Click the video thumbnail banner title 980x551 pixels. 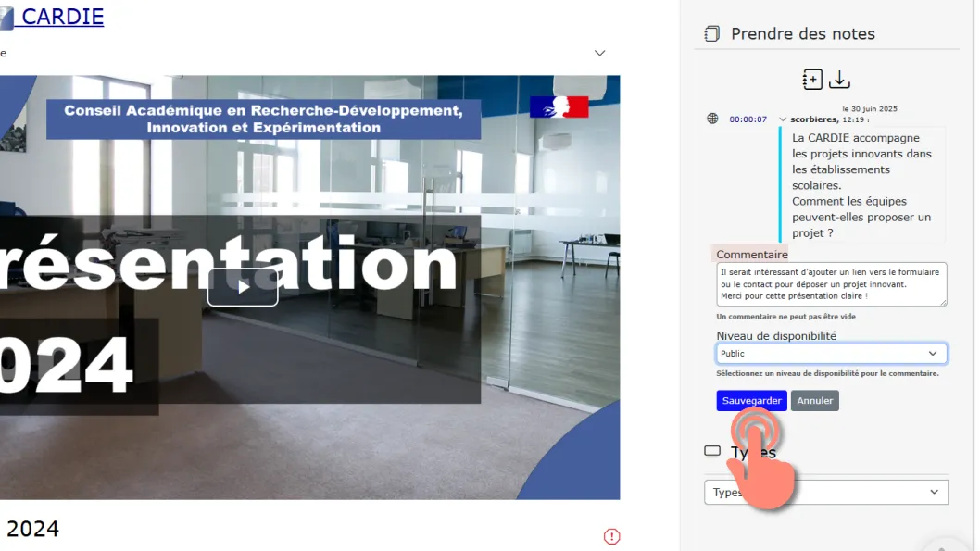click(x=263, y=119)
